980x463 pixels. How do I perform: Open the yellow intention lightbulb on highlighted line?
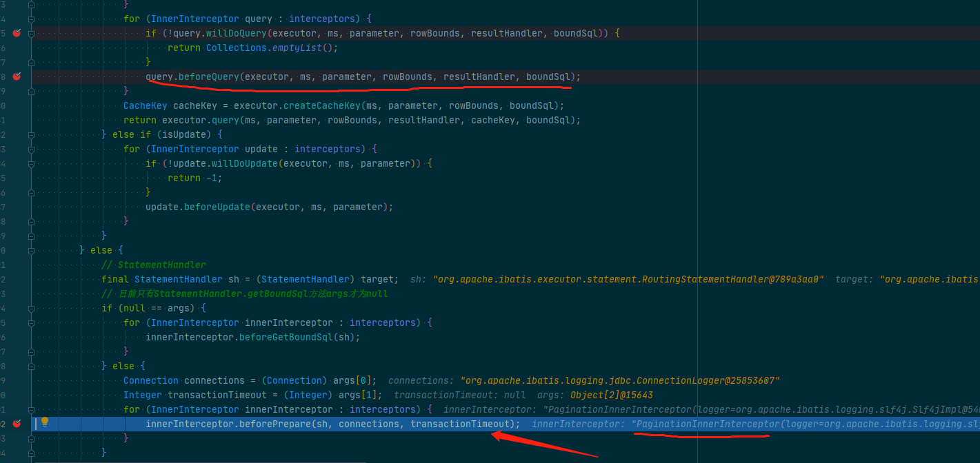pyautogui.click(x=45, y=424)
